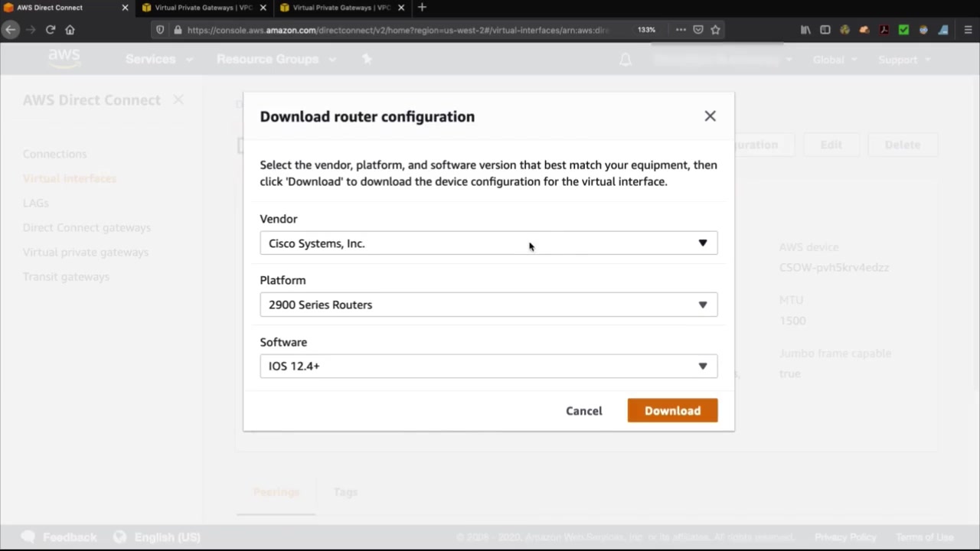Click the pin shortcut icon in AWS header

pyautogui.click(x=367, y=59)
